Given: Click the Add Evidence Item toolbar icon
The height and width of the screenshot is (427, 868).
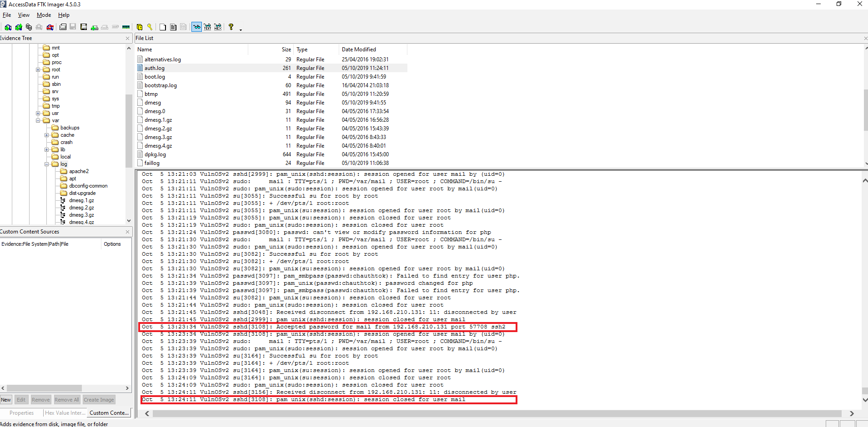Looking at the screenshot, I should coord(8,27).
